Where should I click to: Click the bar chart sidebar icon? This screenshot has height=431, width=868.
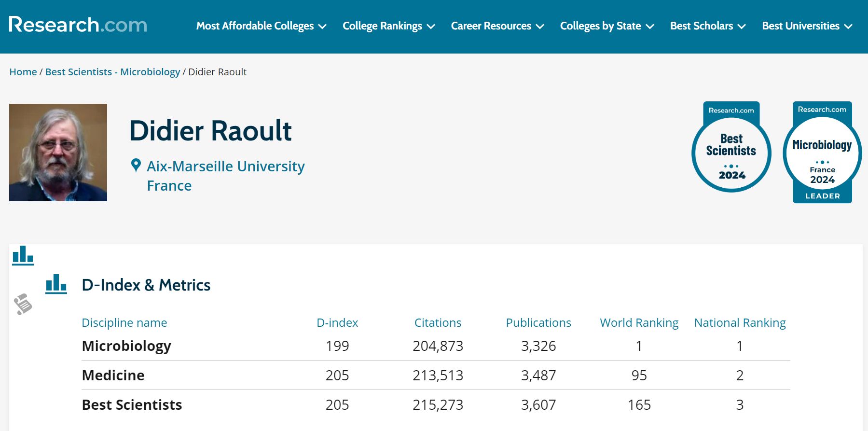coord(23,255)
